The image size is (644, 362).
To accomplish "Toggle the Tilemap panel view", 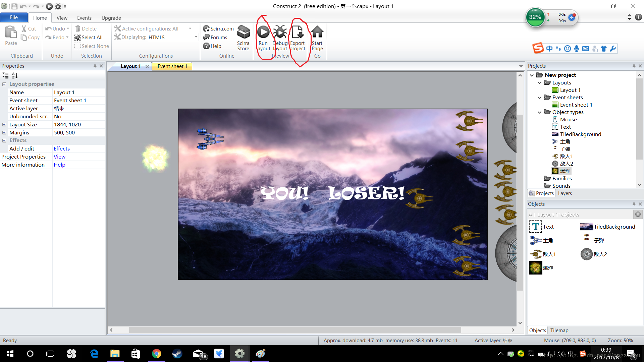I will pyautogui.click(x=558, y=330).
